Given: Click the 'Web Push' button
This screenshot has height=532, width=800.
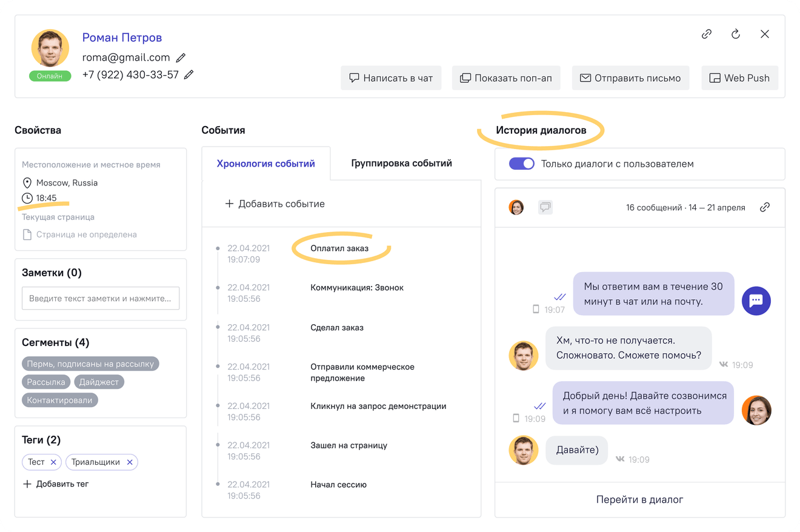Looking at the screenshot, I should coord(739,78).
